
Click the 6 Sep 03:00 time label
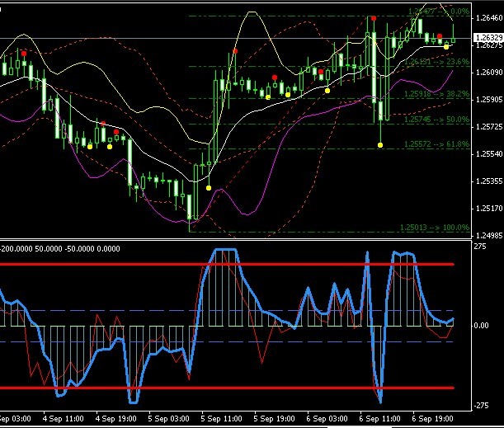pyautogui.click(x=327, y=419)
